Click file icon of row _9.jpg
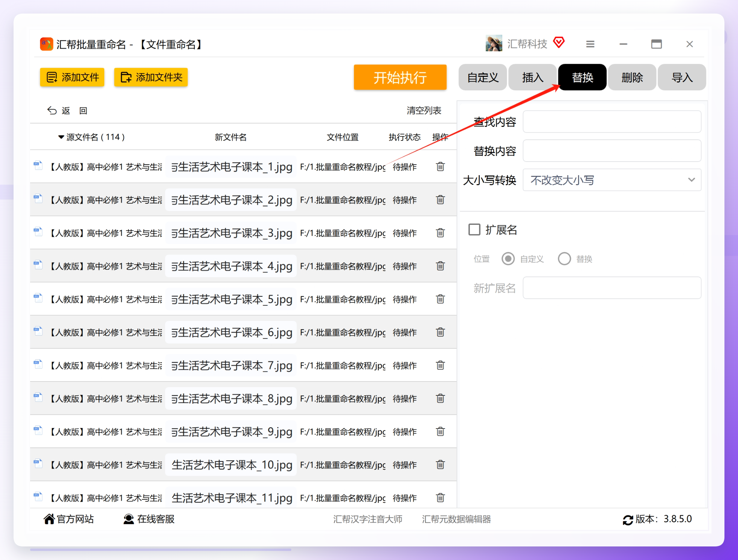 click(x=38, y=430)
